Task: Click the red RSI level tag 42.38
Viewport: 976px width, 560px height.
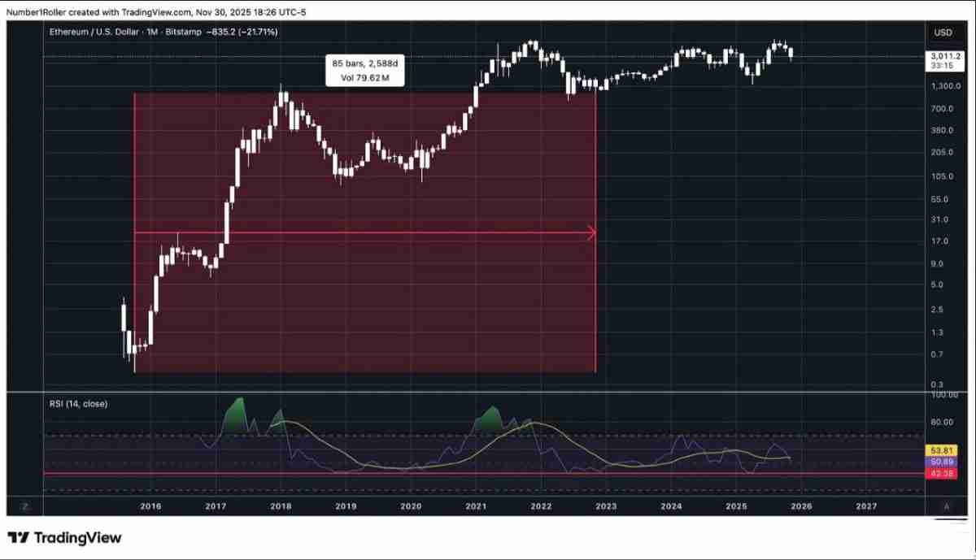Action: 942,472
